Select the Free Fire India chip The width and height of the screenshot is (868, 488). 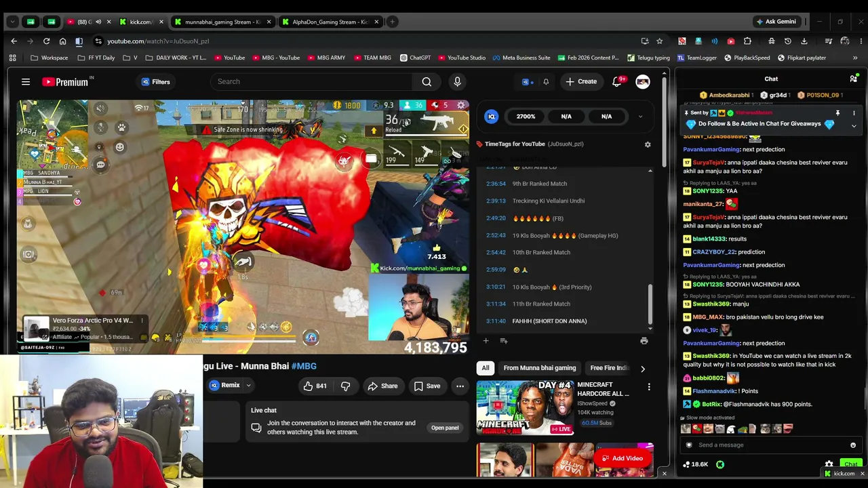[610, 368]
